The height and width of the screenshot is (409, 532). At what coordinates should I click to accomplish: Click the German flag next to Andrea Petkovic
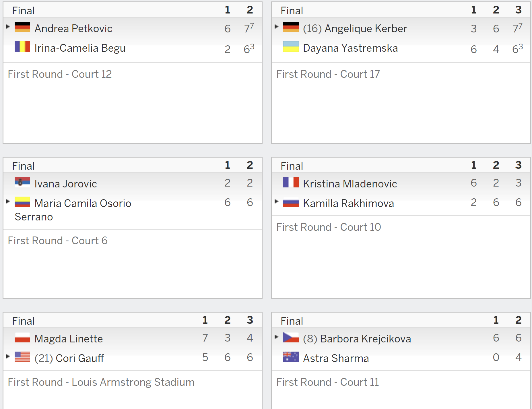click(x=22, y=27)
